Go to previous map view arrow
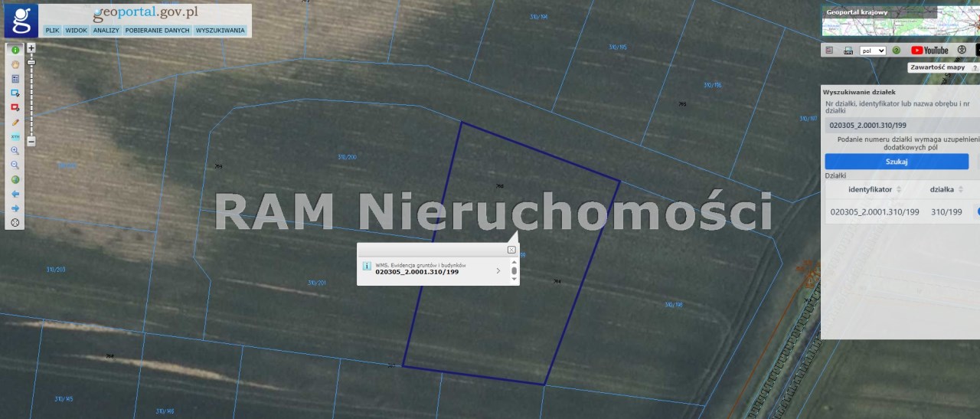The height and width of the screenshot is (419, 980). click(15, 194)
